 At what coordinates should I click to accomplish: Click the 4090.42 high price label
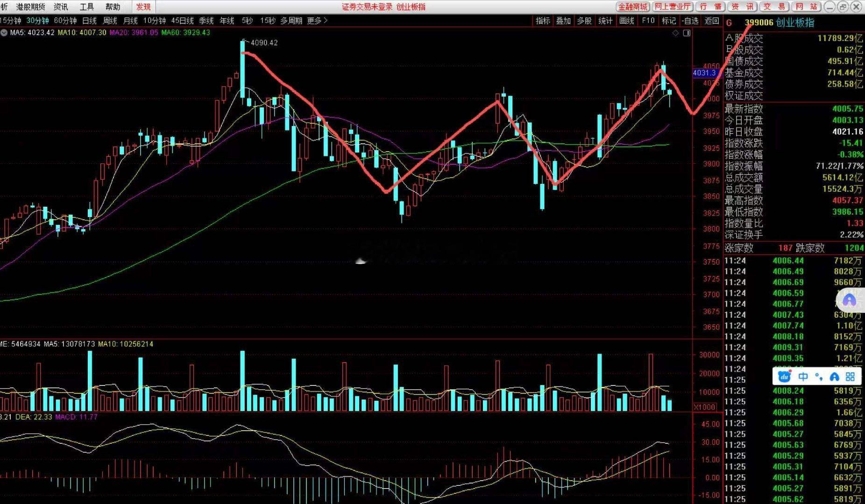[x=264, y=43]
